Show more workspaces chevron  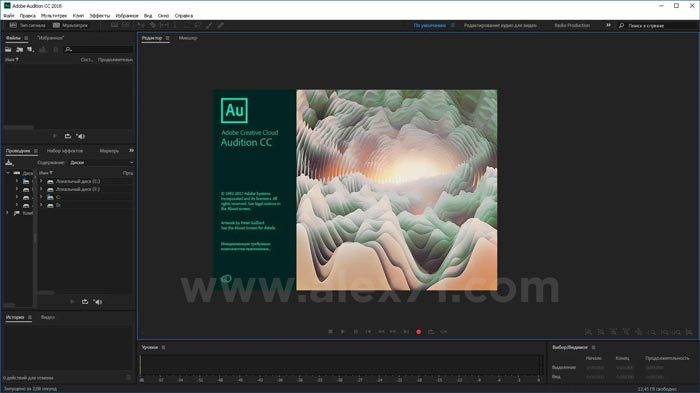pyautogui.click(x=608, y=25)
